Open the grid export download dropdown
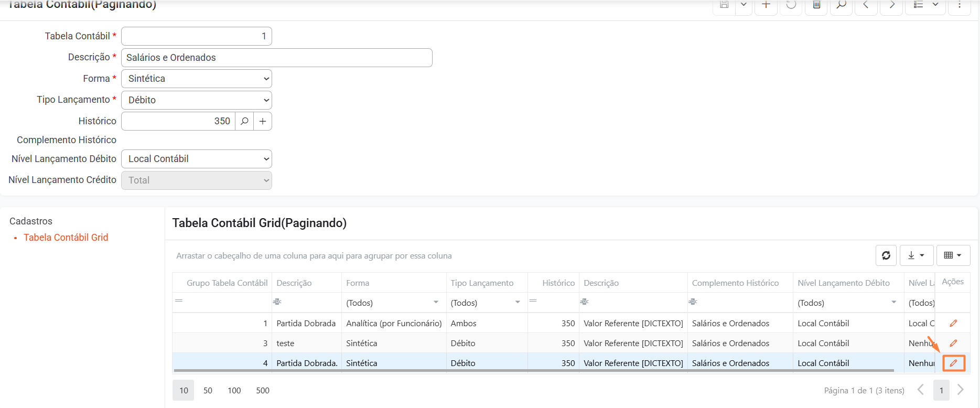 (x=916, y=255)
